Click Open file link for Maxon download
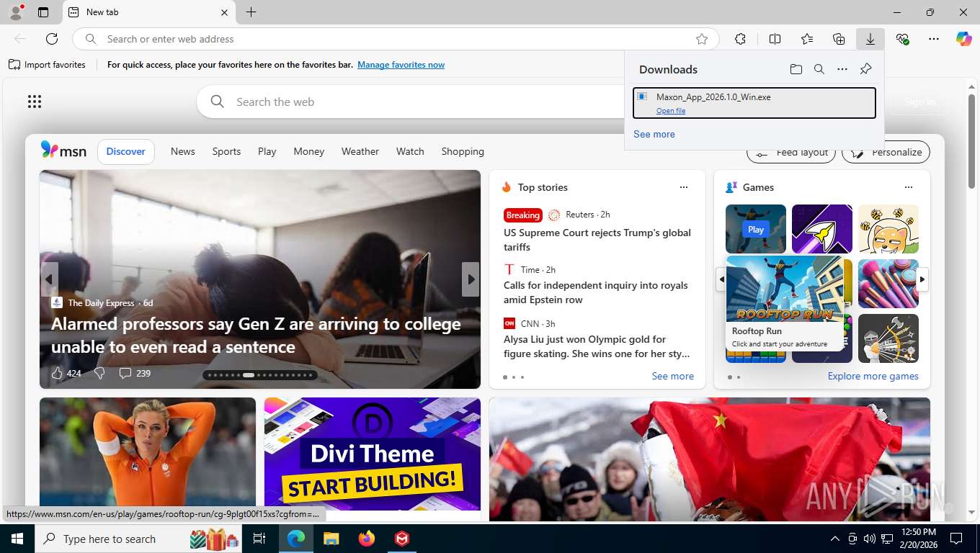The image size is (980, 553). coord(671,111)
